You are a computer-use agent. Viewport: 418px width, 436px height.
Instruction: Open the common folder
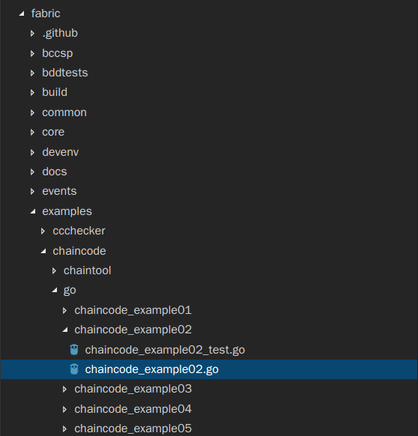(x=64, y=112)
